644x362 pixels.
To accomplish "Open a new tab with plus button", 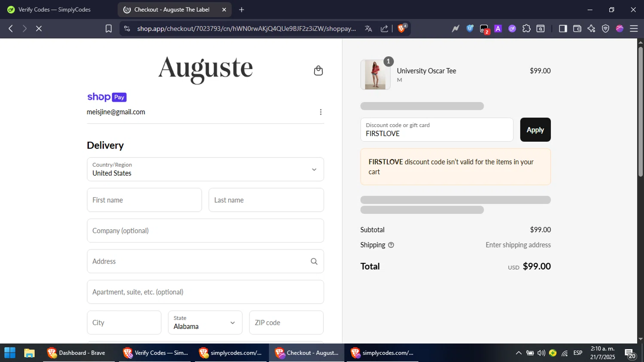I will [242, 9].
